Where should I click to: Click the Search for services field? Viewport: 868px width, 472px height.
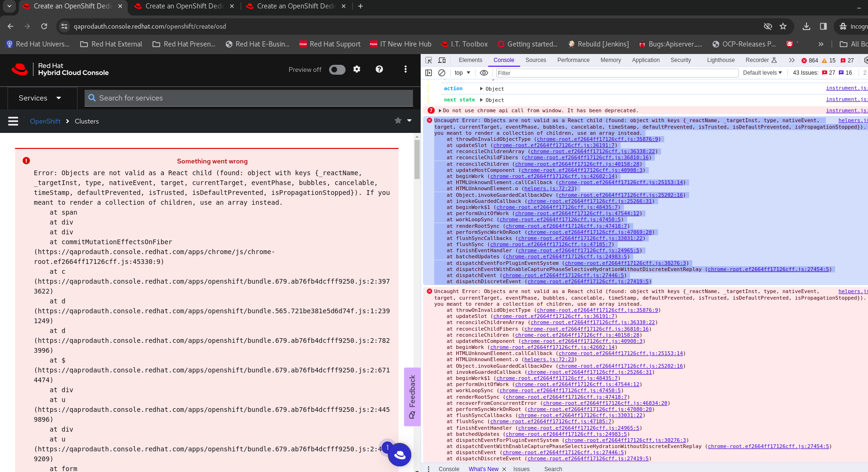(249, 98)
